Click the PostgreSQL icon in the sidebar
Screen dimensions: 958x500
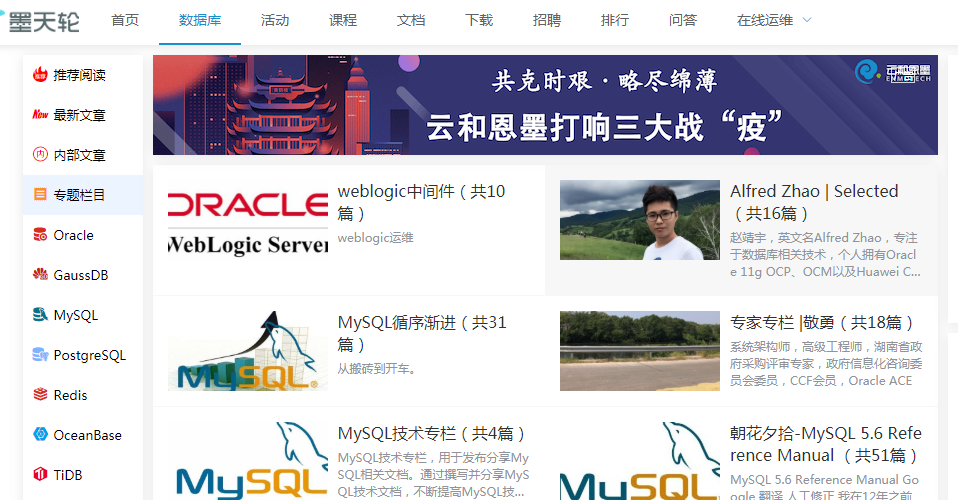coord(40,355)
